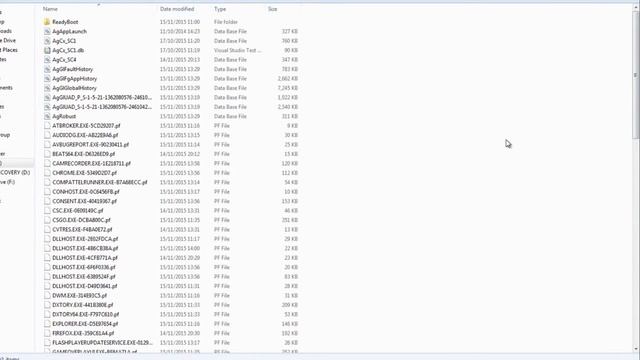
Task: Select DLLHOST.EXE-2802FDCA.pf file name
Action: pos(85,239)
